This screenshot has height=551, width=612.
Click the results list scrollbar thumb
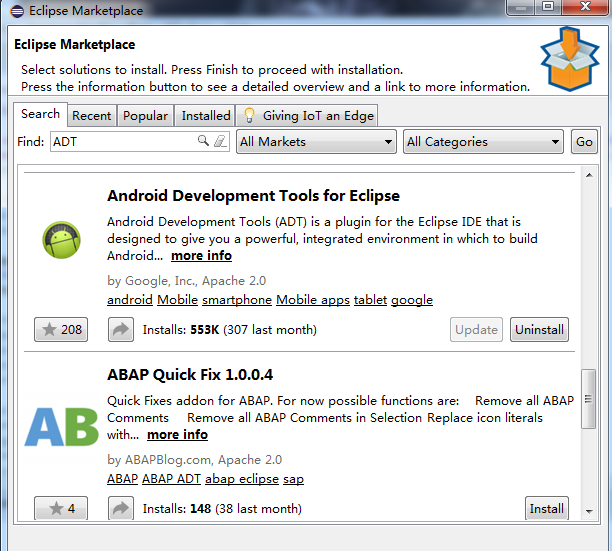pos(588,399)
